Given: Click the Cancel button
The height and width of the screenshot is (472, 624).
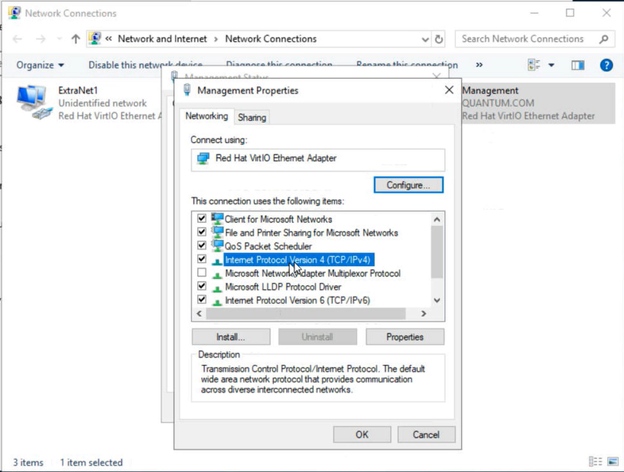Looking at the screenshot, I should click(x=426, y=435).
